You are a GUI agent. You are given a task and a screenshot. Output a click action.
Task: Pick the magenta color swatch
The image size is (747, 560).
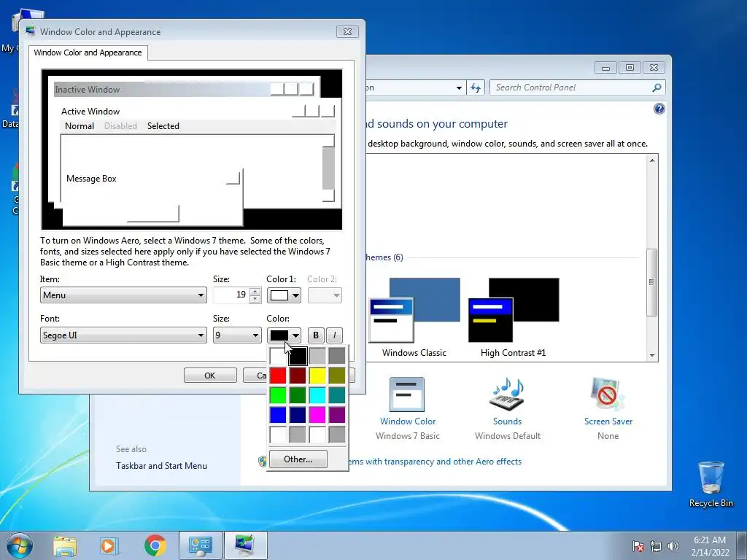click(x=317, y=415)
